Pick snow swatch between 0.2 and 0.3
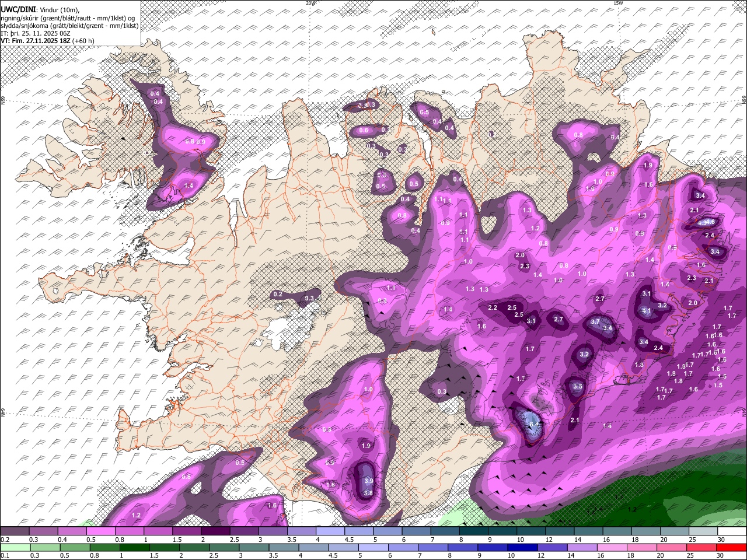 tap(15, 531)
